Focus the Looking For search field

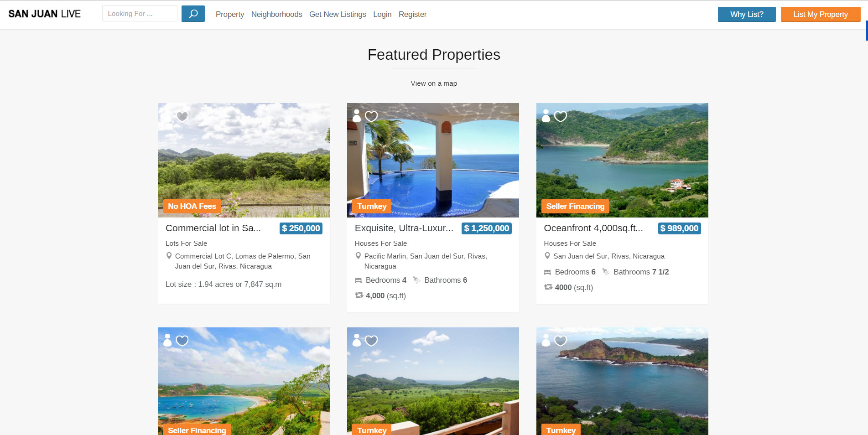[140, 14]
